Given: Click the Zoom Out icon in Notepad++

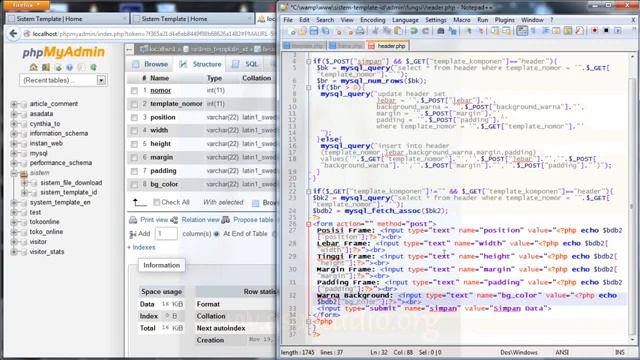Looking at the screenshot, I should (x=480, y=31).
